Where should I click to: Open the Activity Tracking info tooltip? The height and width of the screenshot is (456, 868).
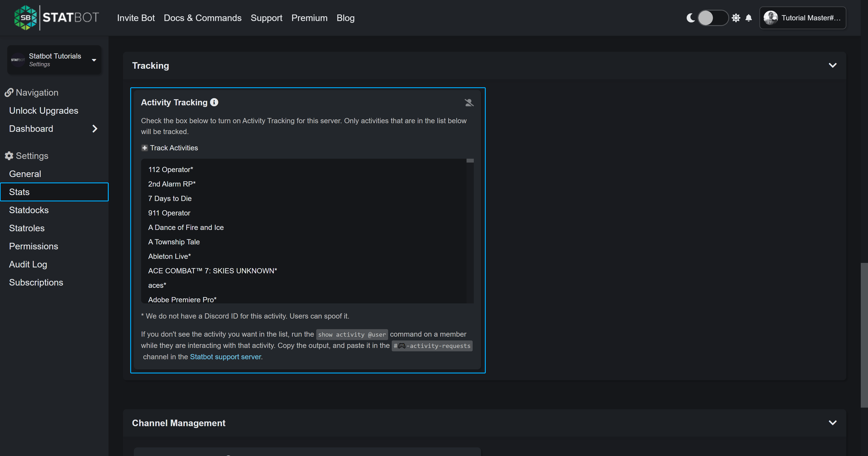[214, 102]
